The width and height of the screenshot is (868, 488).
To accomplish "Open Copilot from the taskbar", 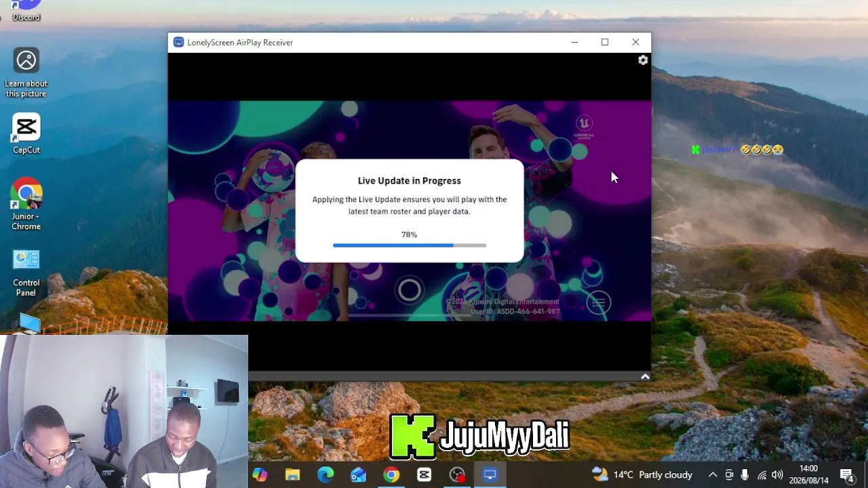I will click(260, 474).
